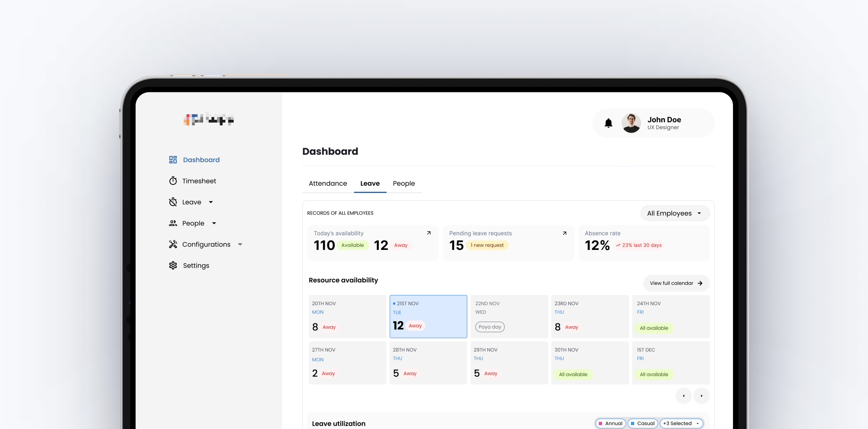This screenshot has height=429, width=868.
Task: Click the Dashboard grid icon in sidebar
Action: pyautogui.click(x=173, y=160)
